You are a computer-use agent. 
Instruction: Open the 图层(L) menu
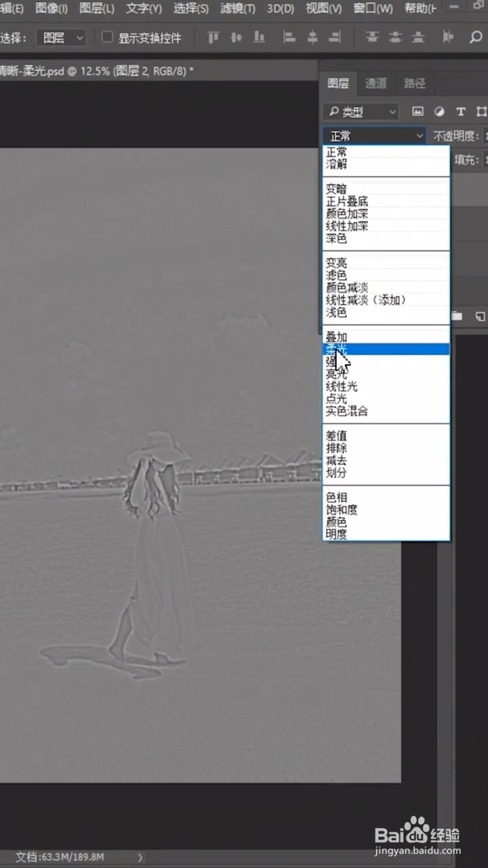pyautogui.click(x=97, y=9)
